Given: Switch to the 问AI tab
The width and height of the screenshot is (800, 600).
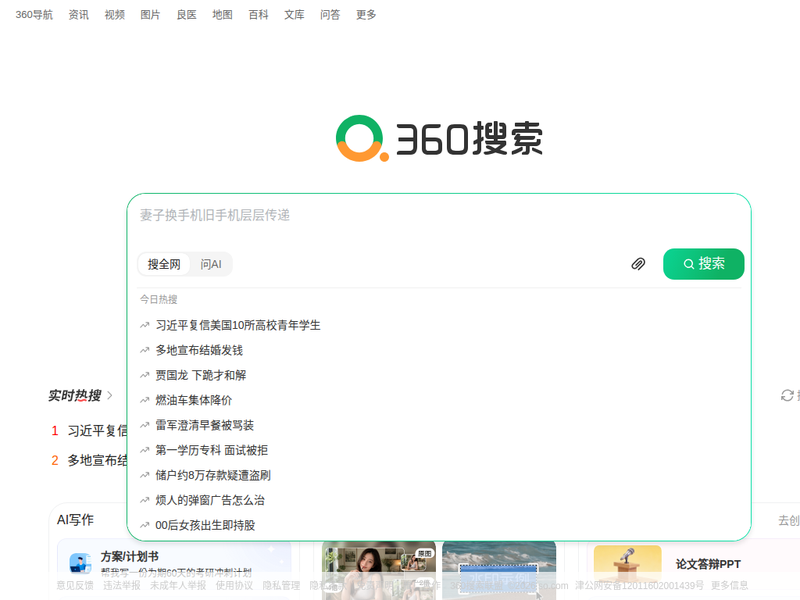Looking at the screenshot, I should tap(211, 264).
